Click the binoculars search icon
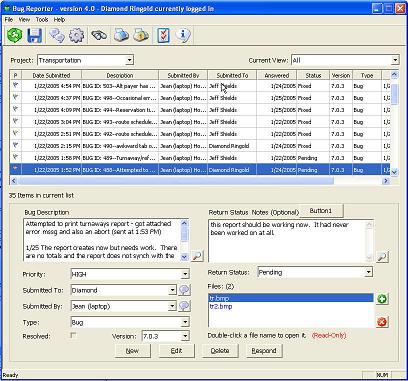This screenshot has width=408, height=381. point(99,35)
